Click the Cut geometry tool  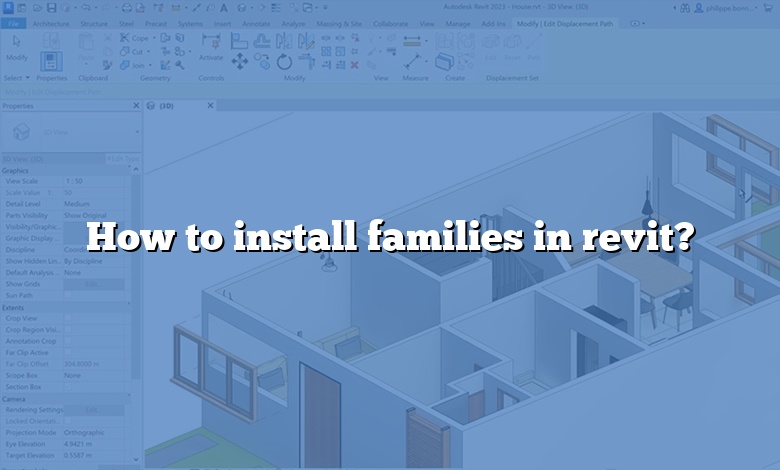point(131,51)
